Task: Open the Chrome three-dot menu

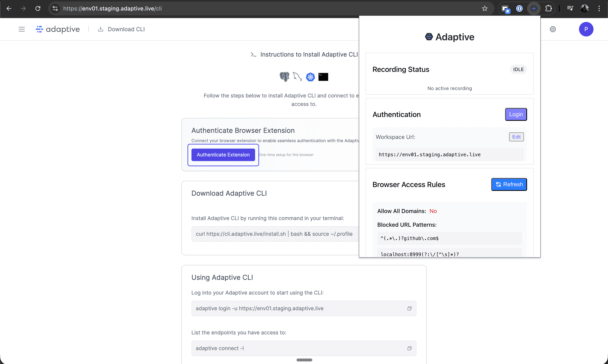Action: point(599,9)
